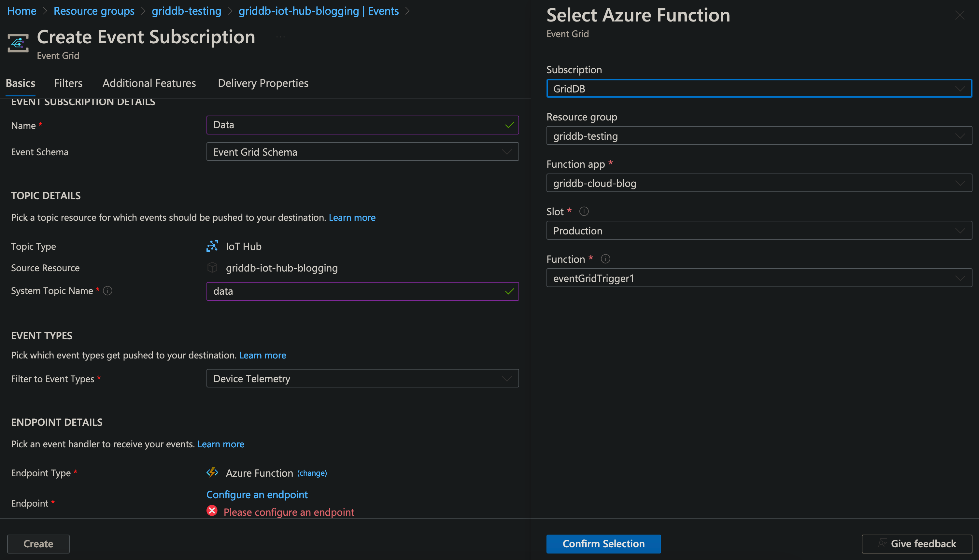979x560 pixels.
Task: Open the Subscription GridDB dropdown
Action: 759,89
